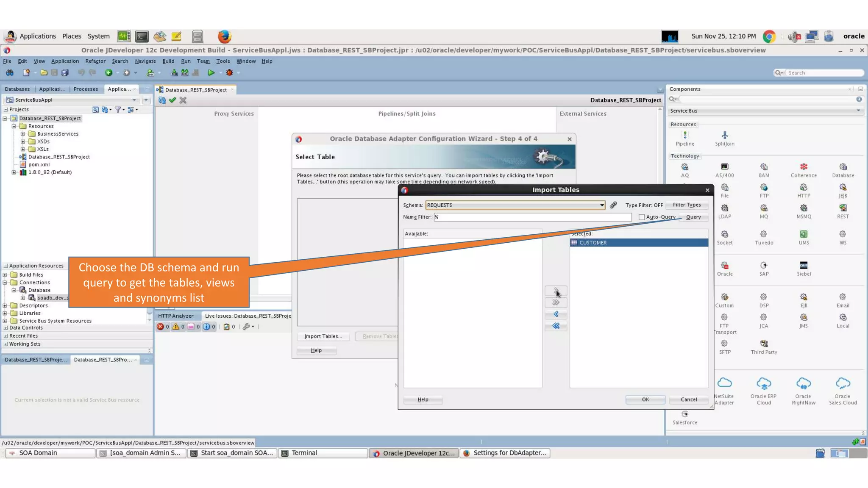This screenshot has width=868, height=488.
Task: Select the SAP adapter icon
Action: click(x=764, y=266)
